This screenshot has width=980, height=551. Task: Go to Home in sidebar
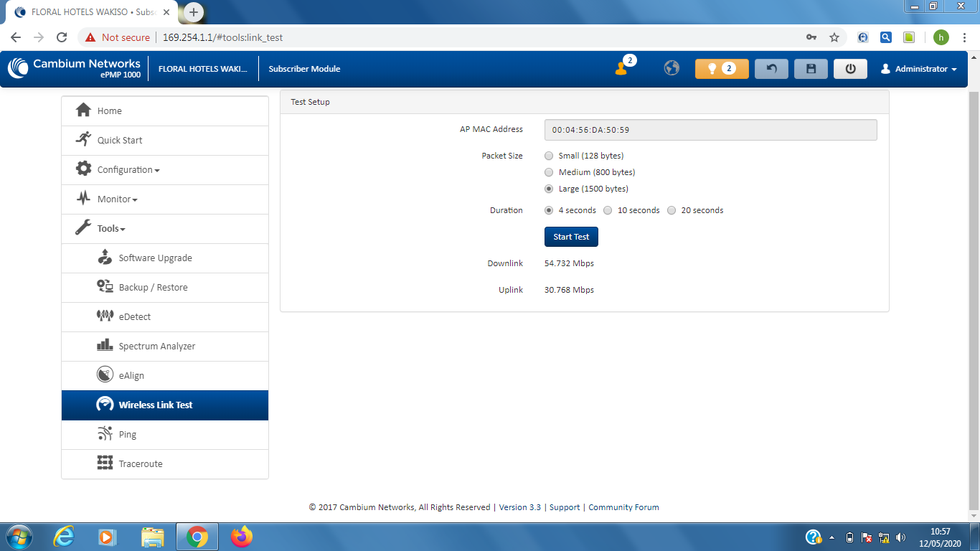click(x=109, y=111)
